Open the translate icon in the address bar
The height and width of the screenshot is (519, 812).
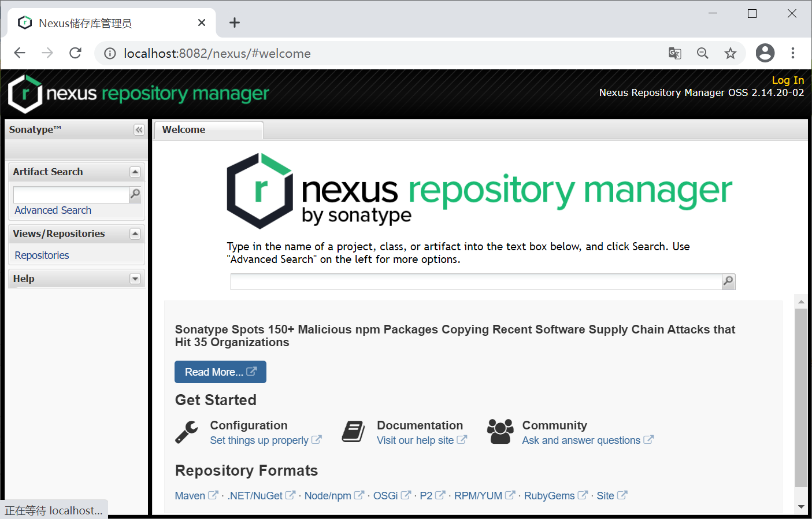click(674, 53)
